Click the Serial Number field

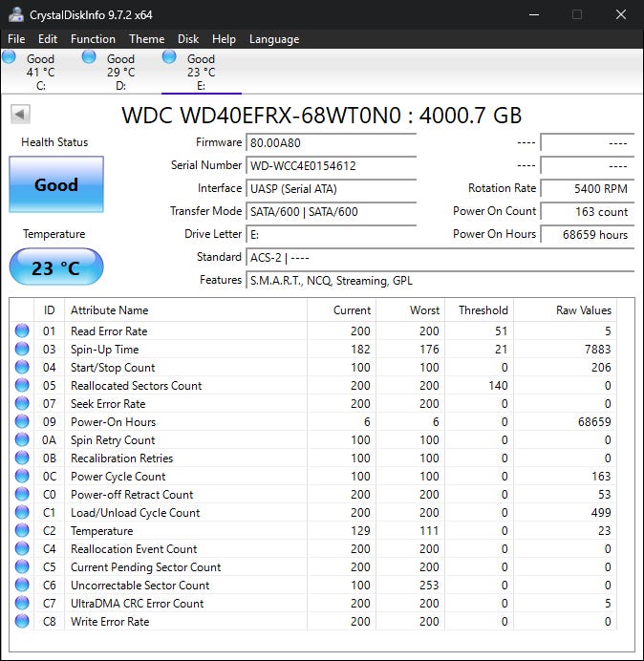coord(332,165)
